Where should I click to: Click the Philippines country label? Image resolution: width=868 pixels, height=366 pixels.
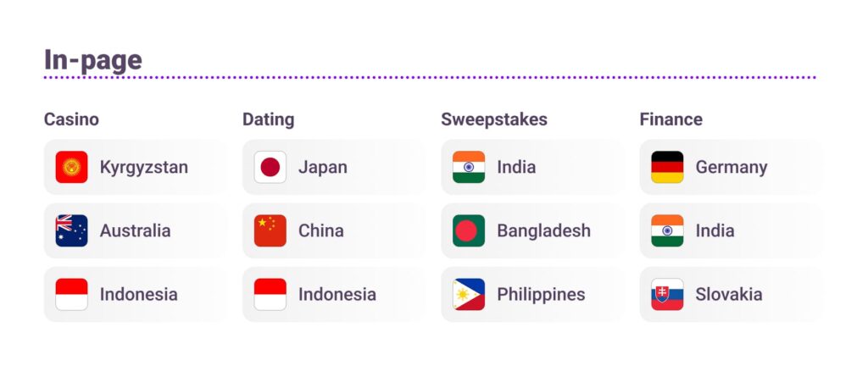(x=541, y=294)
